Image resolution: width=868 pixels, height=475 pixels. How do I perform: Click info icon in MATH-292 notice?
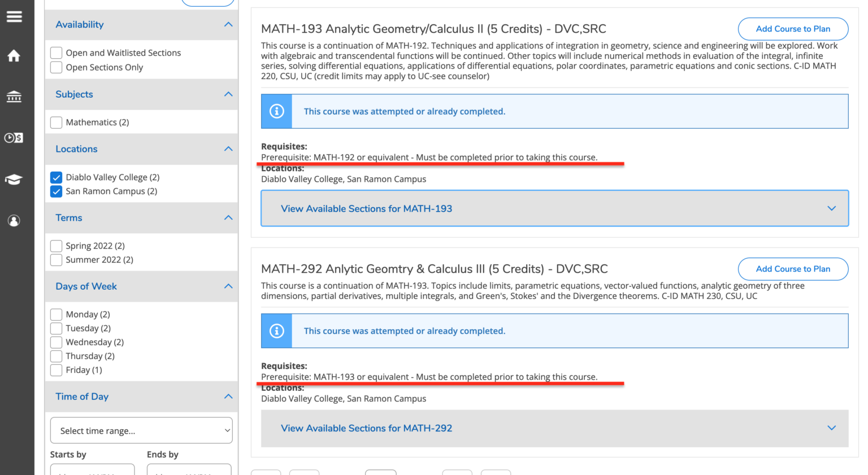[x=277, y=331]
